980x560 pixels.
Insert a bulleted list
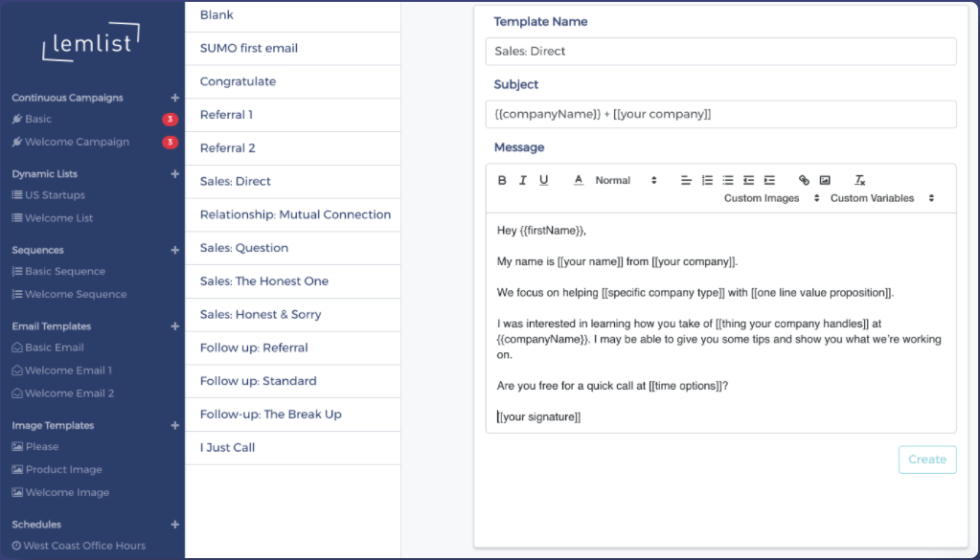point(727,180)
